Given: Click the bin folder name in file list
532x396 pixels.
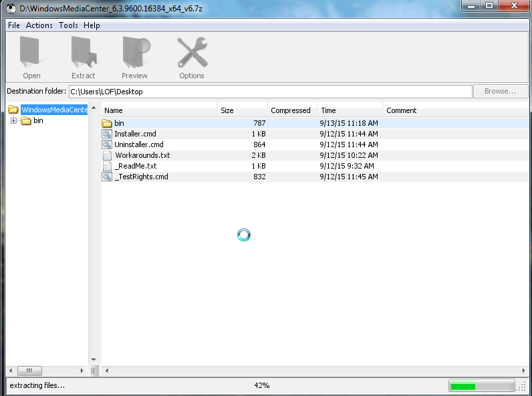Looking at the screenshot, I should pyautogui.click(x=119, y=123).
